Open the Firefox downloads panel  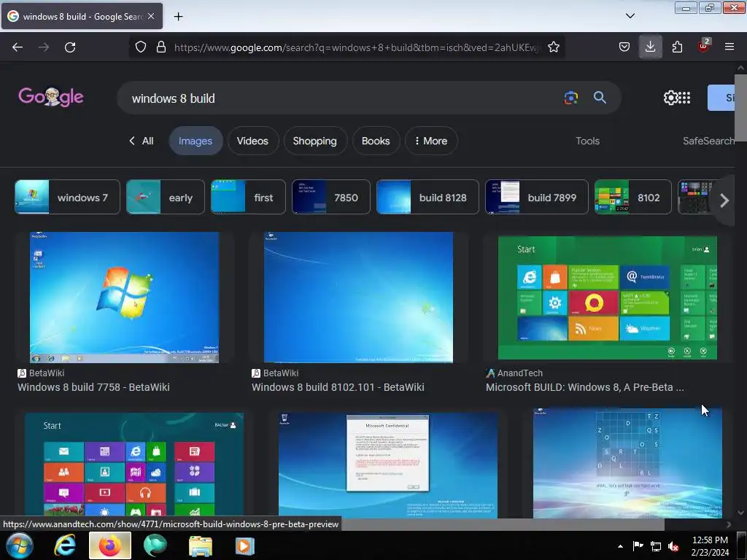pyautogui.click(x=650, y=47)
